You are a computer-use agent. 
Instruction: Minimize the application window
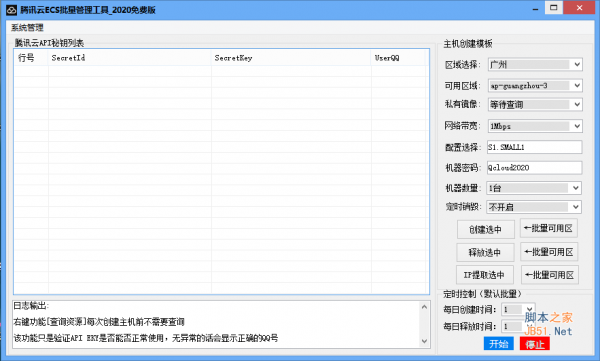pos(535,8)
